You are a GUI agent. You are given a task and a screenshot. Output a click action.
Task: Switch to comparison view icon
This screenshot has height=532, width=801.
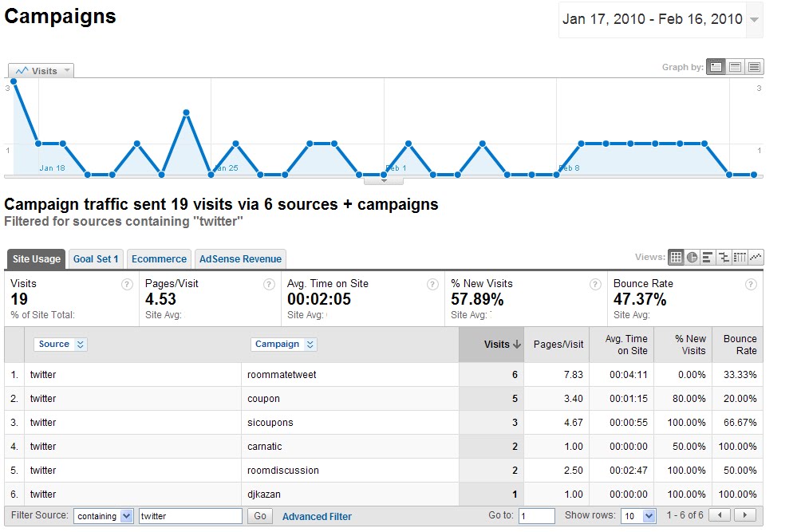[724, 257]
